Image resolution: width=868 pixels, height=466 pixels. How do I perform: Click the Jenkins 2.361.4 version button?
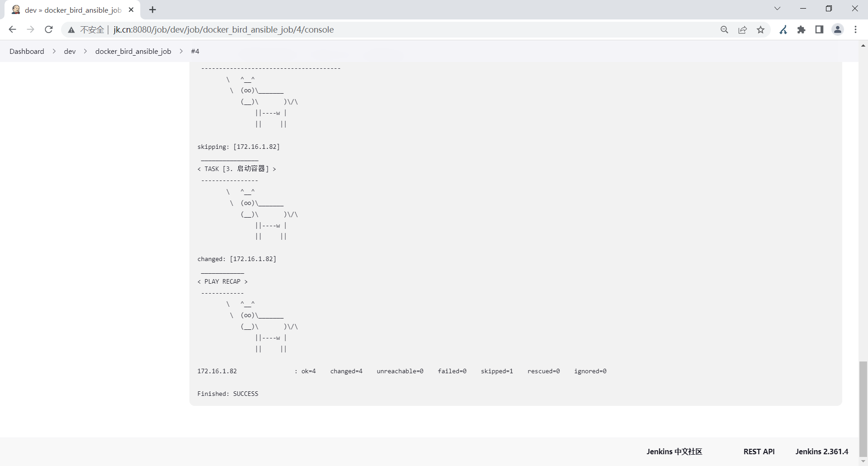pyautogui.click(x=822, y=452)
